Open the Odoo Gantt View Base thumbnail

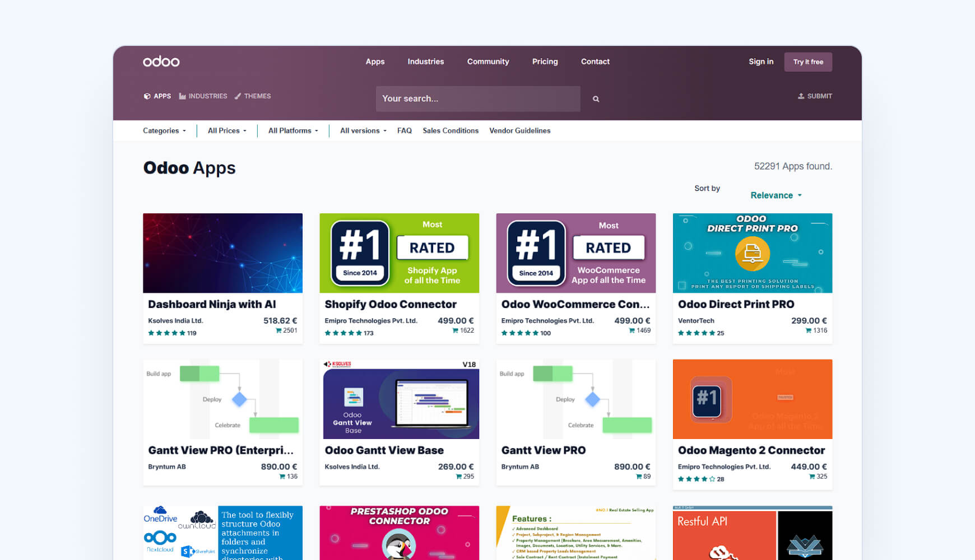click(x=399, y=399)
